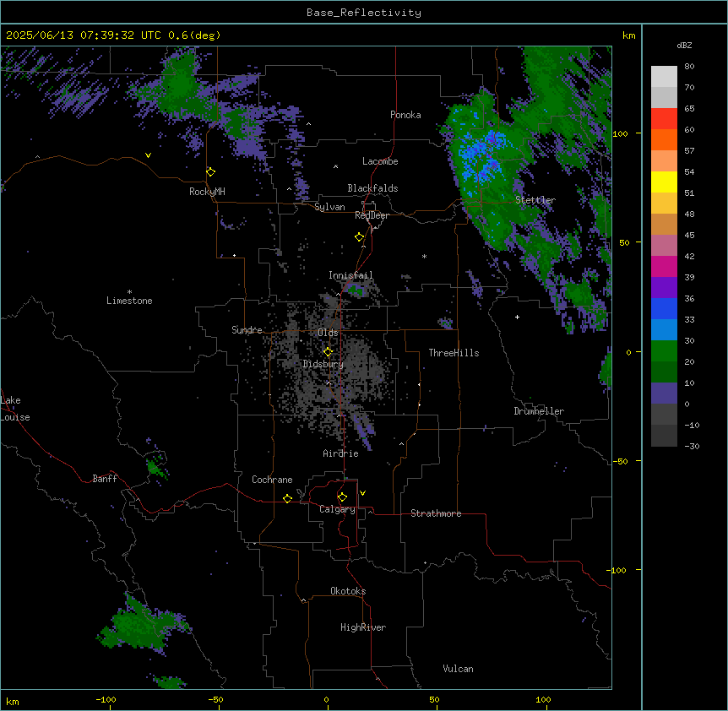Image resolution: width=728 pixels, height=711 pixels.
Task: Click the RockyMH label
Action: tap(207, 192)
